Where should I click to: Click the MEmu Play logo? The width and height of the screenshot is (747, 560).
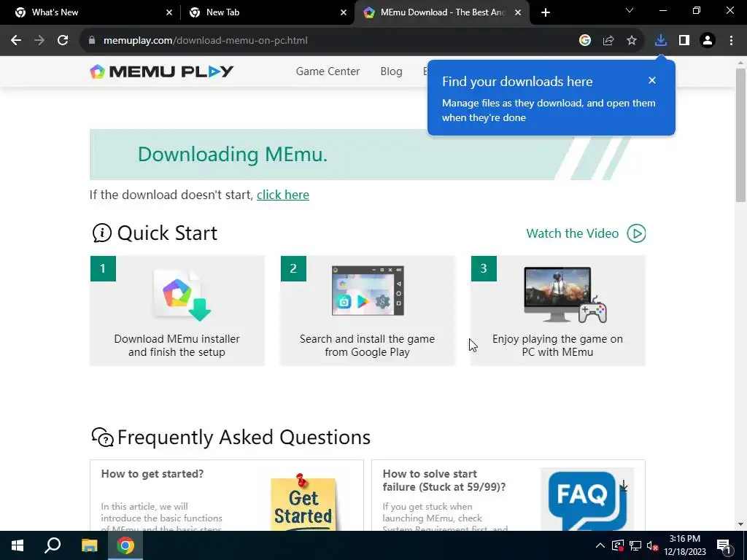tap(161, 71)
